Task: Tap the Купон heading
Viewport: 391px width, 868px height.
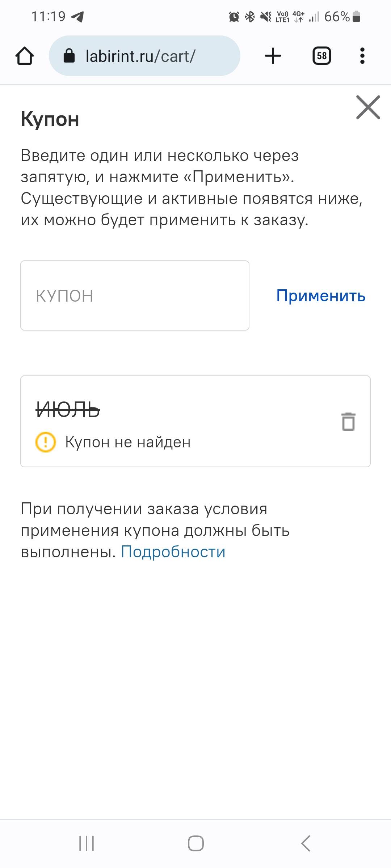Action: (50, 119)
